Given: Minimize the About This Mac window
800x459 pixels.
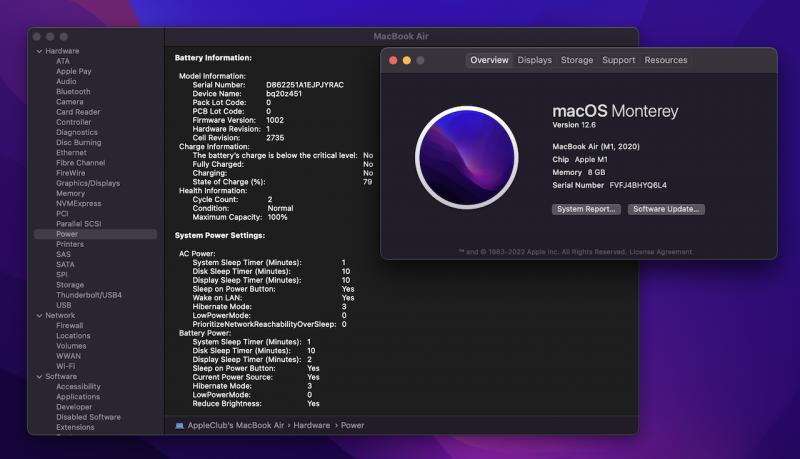Looking at the screenshot, I should (407, 60).
